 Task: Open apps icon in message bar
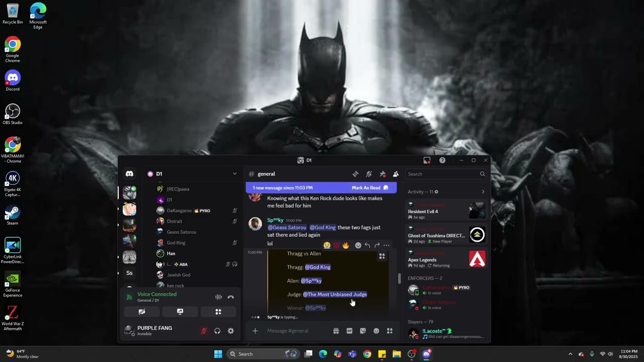point(389,331)
